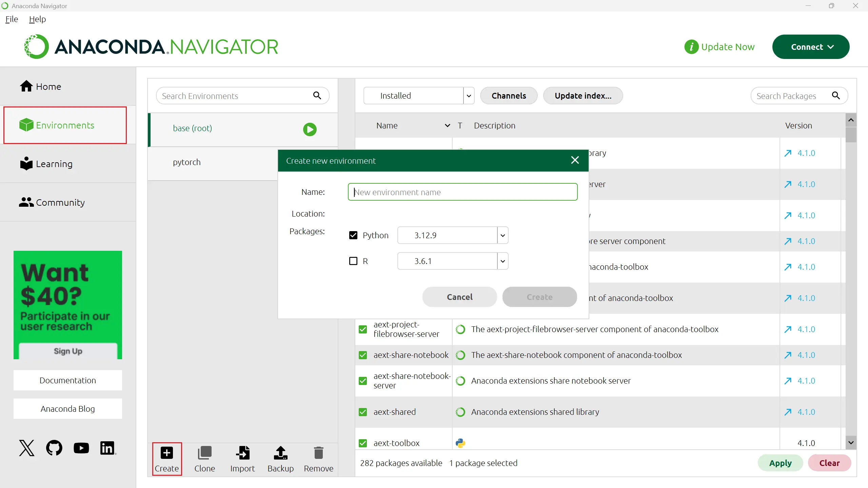Viewport: 868px width, 488px height.
Task: Uncheck the Python package checkbox
Action: click(353, 235)
